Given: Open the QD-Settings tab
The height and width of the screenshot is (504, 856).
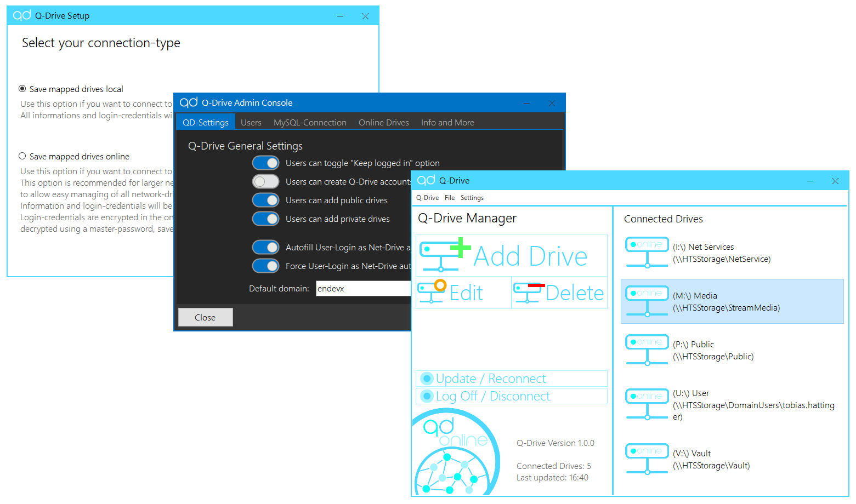Looking at the screenshot, I should click(206, 122).
